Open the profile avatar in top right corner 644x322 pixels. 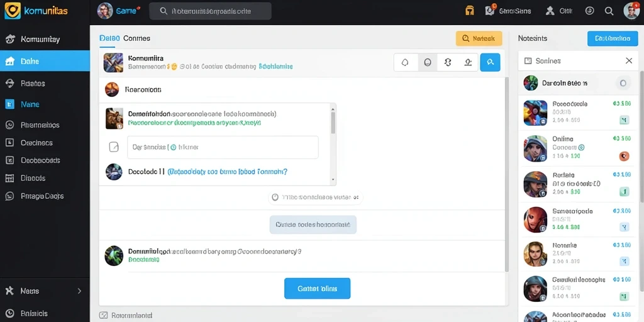coord(631,11)
